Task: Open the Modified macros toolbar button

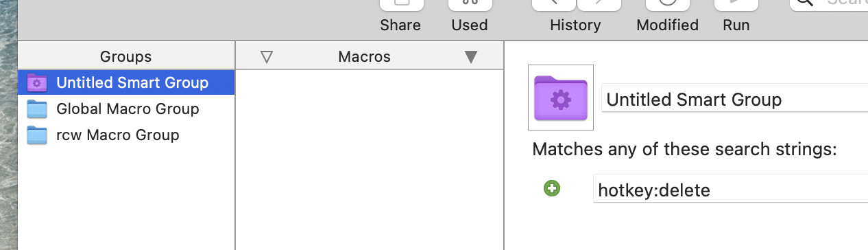Action: pyautogui.click(x=667, y=5)
